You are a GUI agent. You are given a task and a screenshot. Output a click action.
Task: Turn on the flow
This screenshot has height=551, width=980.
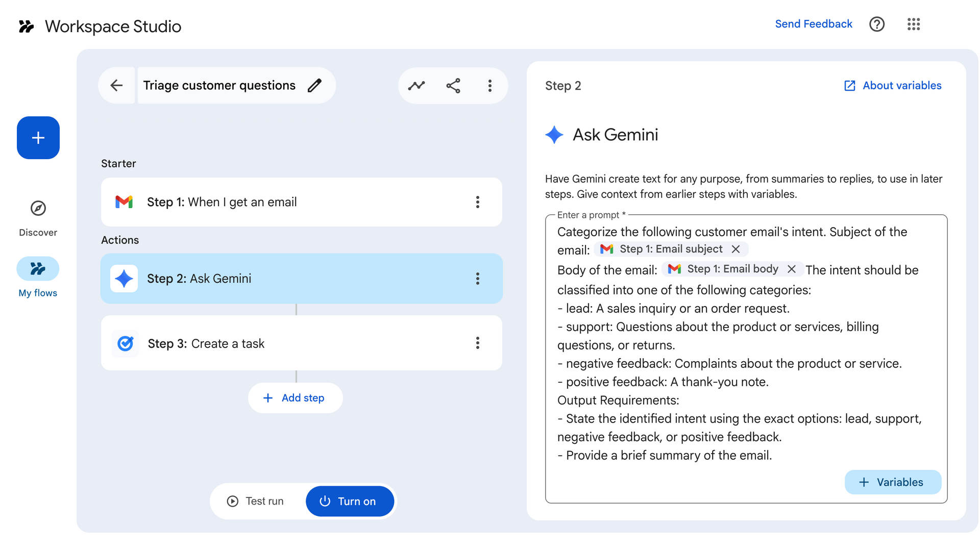pos(350,501)
